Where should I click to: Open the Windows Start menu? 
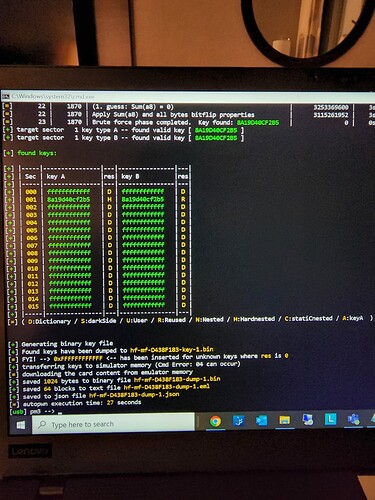click(21, 425)
